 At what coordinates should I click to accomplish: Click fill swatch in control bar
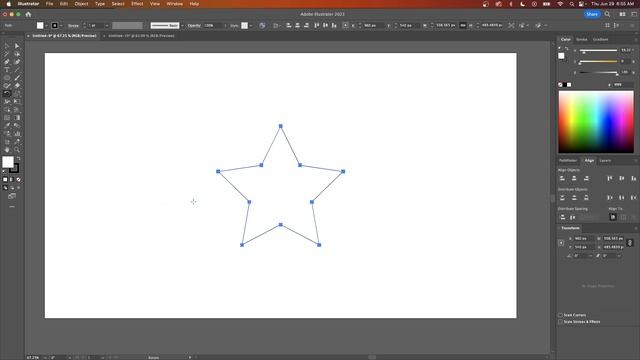click(x=40, y=25)
